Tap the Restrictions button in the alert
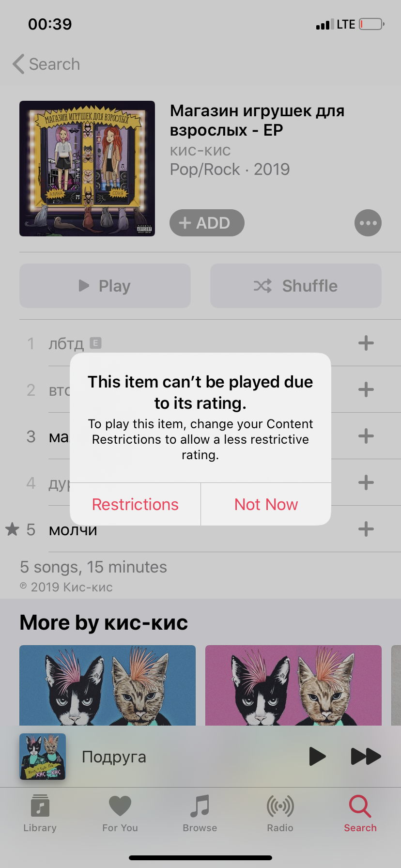401x868 pixels. click(x=135, y=504)
